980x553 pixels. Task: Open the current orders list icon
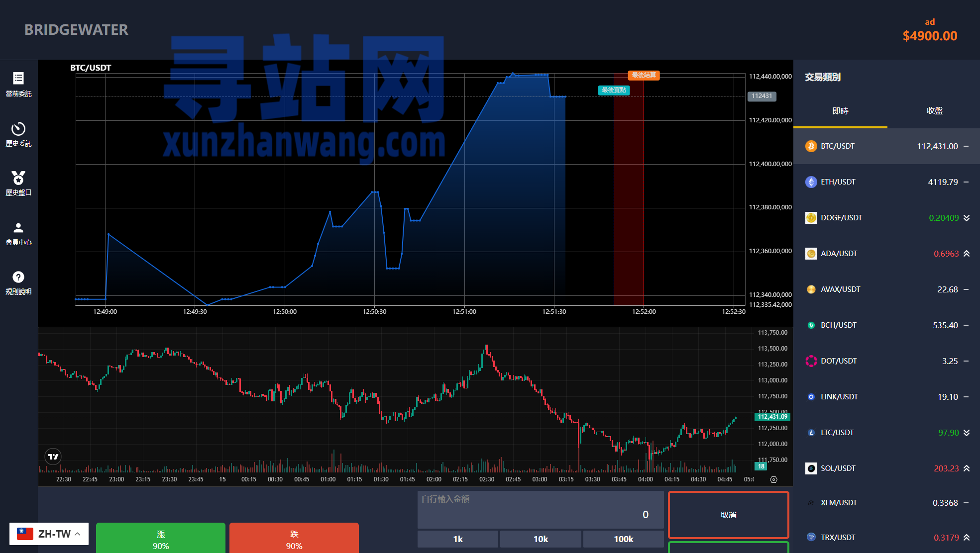pos(18,78)
